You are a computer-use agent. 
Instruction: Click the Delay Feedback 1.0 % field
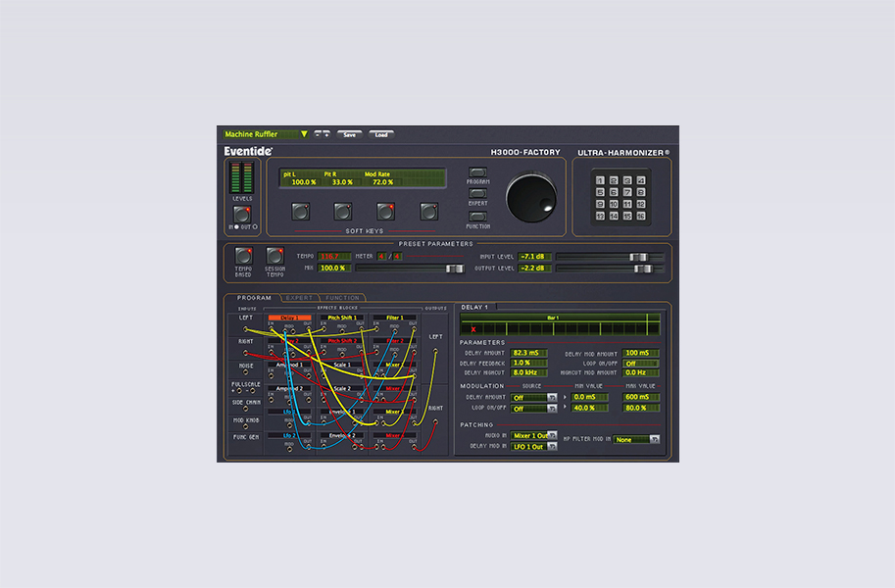(x=528, y=363)
